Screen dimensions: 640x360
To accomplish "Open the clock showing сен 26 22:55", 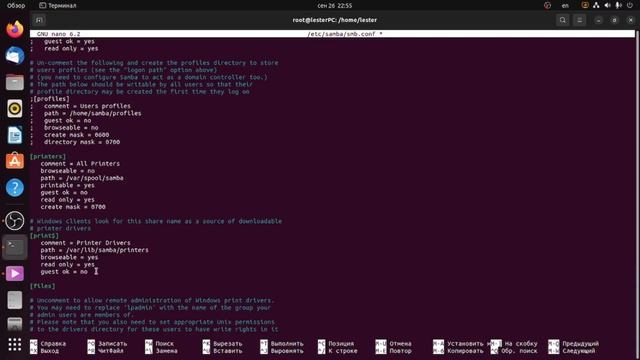I will [334, 6].
